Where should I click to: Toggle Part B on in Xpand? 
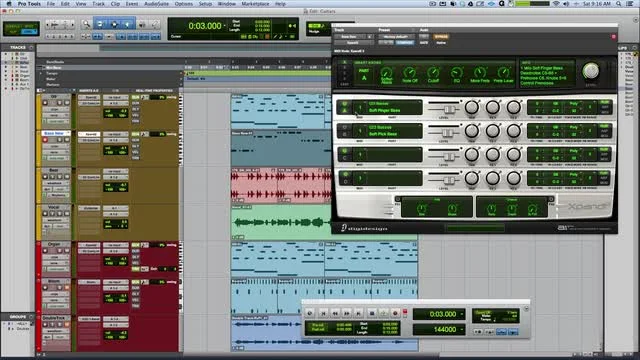[x=344, y=128]
